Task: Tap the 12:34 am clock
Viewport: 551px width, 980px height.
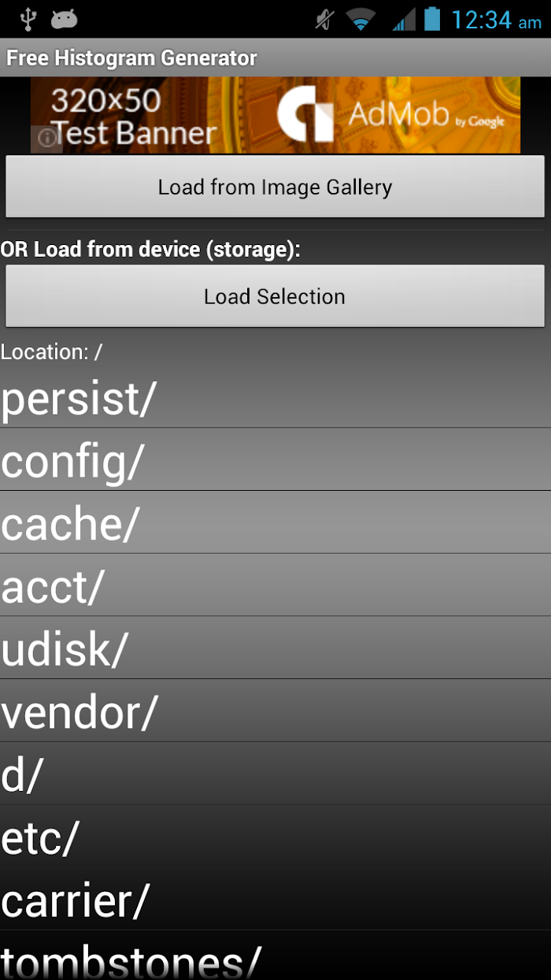Action: [x=496, y=20]
